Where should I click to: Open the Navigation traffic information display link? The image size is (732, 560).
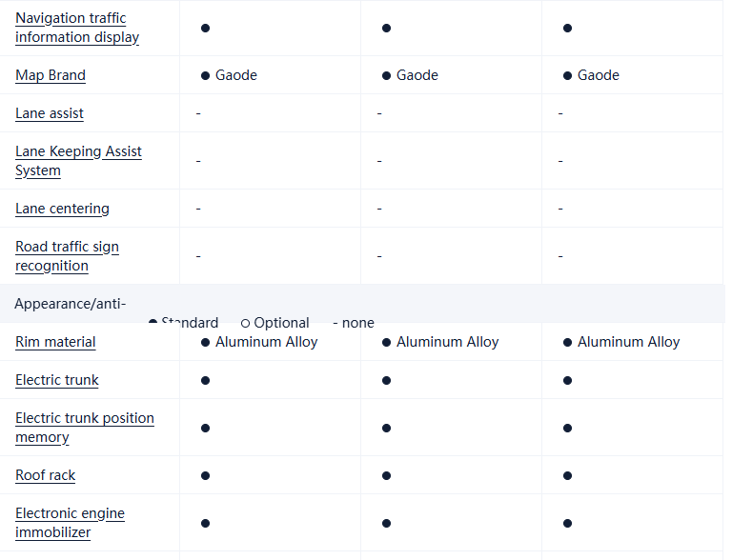click(x=77, y=28)
